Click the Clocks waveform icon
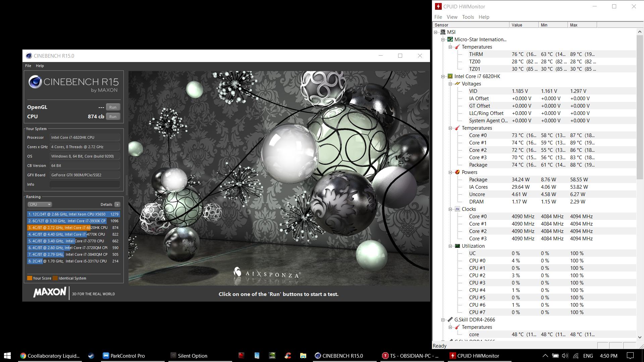644x362 pixels. [457, 209]
